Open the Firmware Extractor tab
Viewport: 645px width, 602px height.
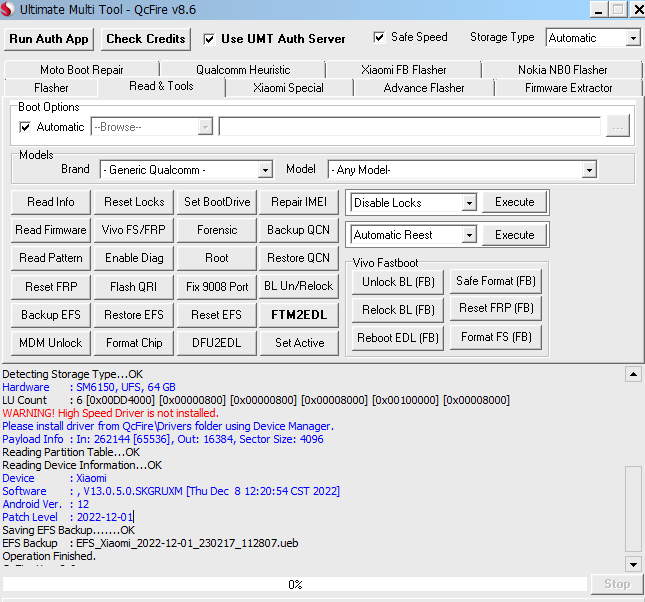tap(568, 88)
